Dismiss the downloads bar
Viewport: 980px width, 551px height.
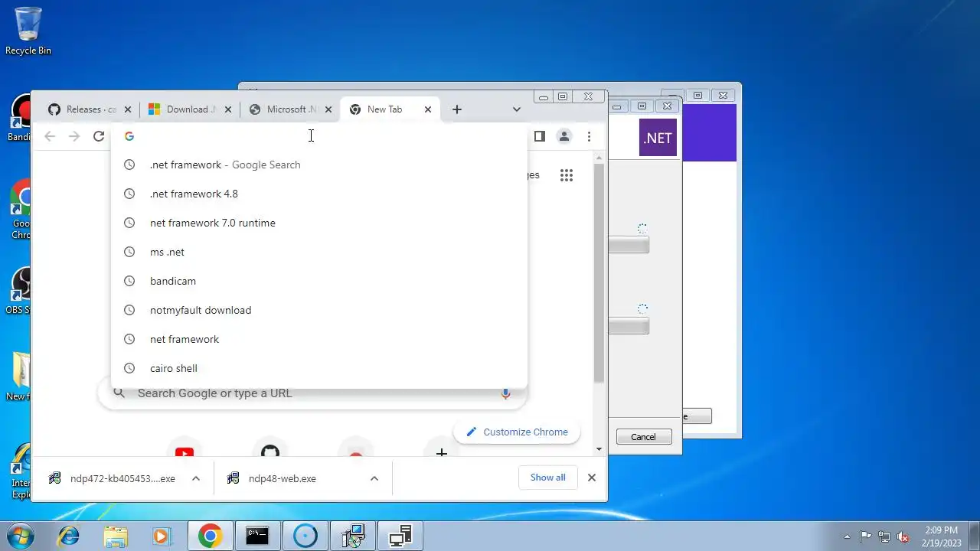click(592, 478)
